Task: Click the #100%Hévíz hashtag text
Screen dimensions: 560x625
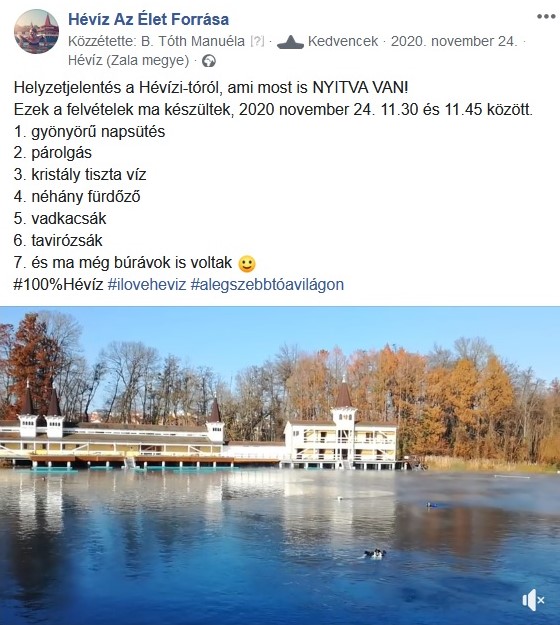Action: (58, 284)
